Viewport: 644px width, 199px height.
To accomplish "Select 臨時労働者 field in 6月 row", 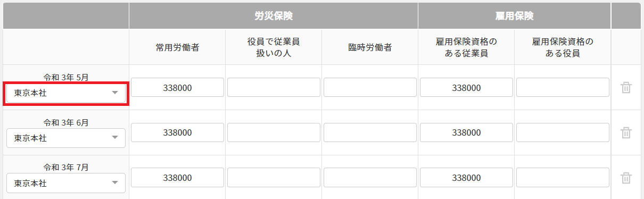I will (370, 132).
